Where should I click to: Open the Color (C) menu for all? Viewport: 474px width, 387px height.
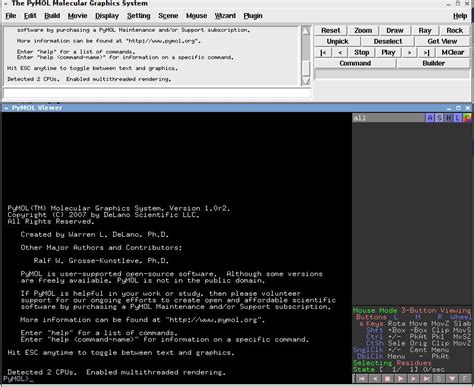coord(467,118)
